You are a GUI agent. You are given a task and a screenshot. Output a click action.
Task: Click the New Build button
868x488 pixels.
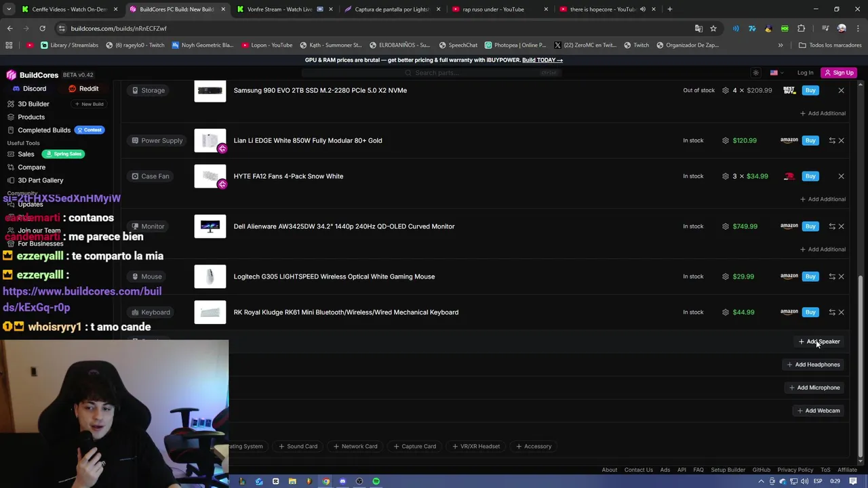click(x=89, y=104)
